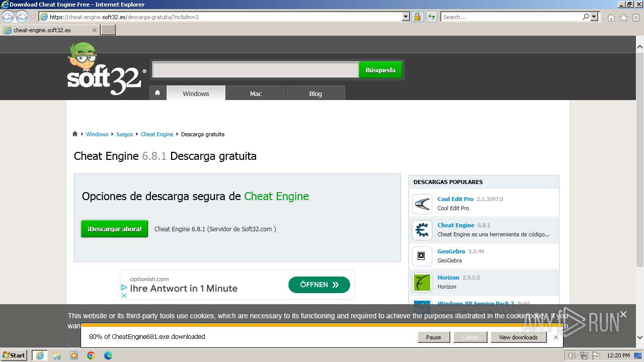Click the GeoGebra icon
The image size is (644, 362).
click(422, 256)
